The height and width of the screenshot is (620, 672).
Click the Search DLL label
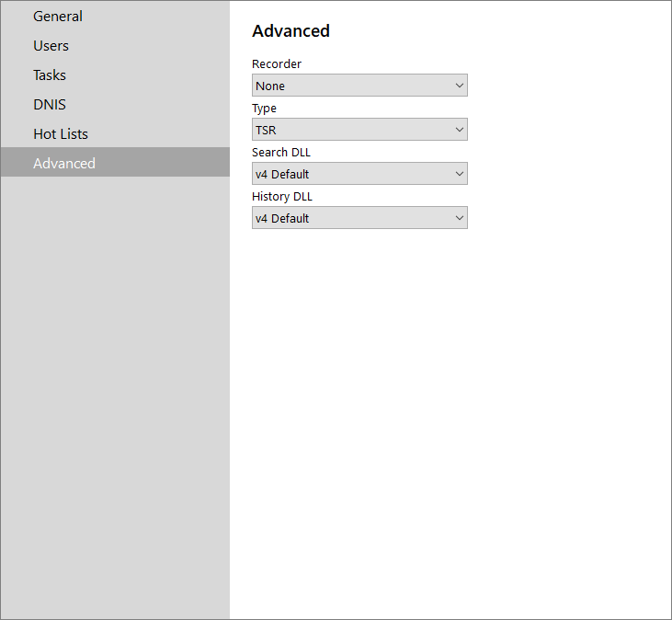[x=281, y=152]
